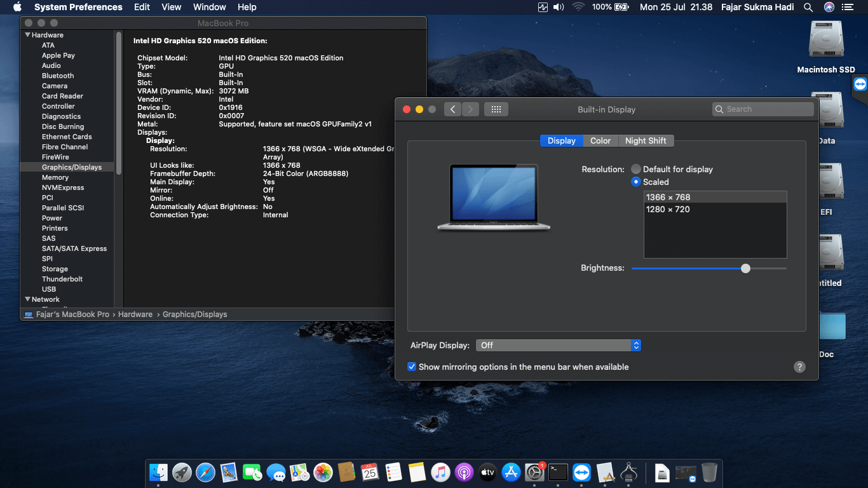Open Spotlight search magnifier in menu bar
Image resolution: width=868 pixels, height=488 pixels.
coord(808,7)
